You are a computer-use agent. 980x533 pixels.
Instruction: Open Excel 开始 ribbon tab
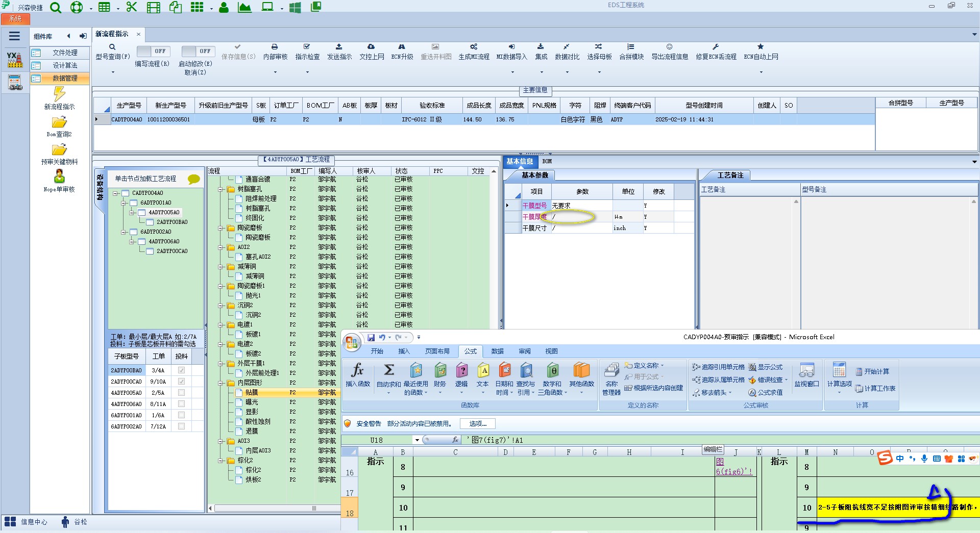(377, 351)
